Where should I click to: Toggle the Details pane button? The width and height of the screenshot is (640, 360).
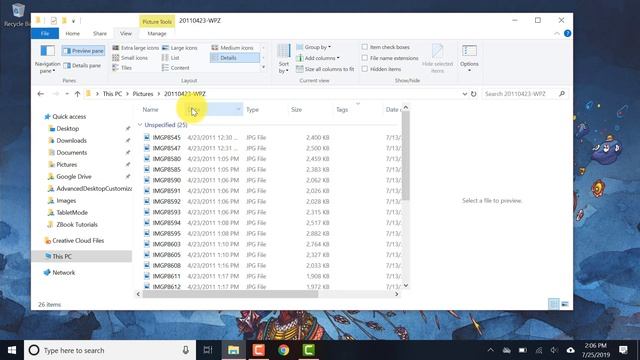click(x=82, y=65)
